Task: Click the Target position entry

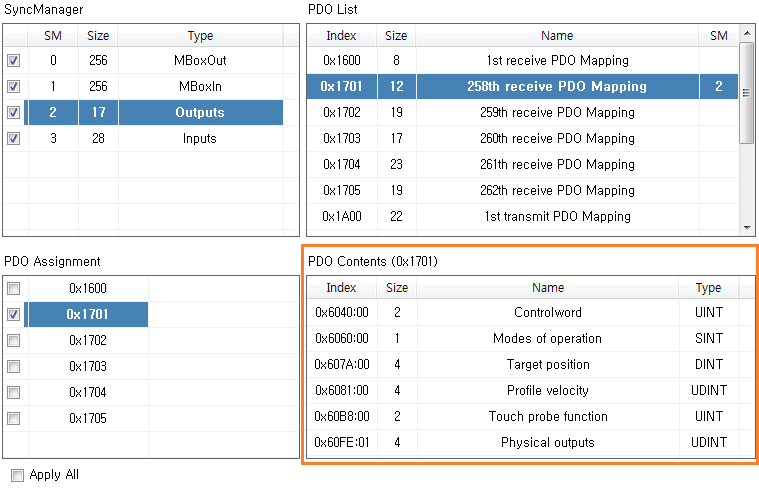Action: click(548, 365)
